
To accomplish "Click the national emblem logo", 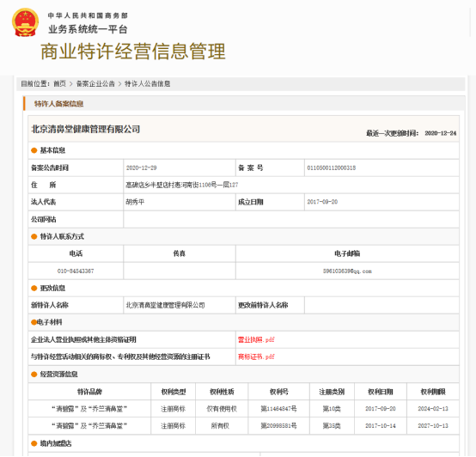I will 25,22.
